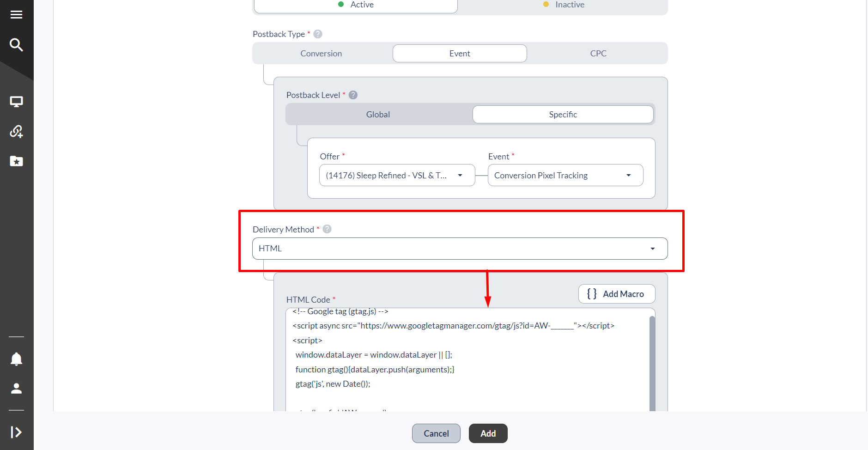Viewport: 868px width, 450px height.
Task: Open the Event dropdown showing Conversion Pixel Tracking
Action: click(565, 176)
